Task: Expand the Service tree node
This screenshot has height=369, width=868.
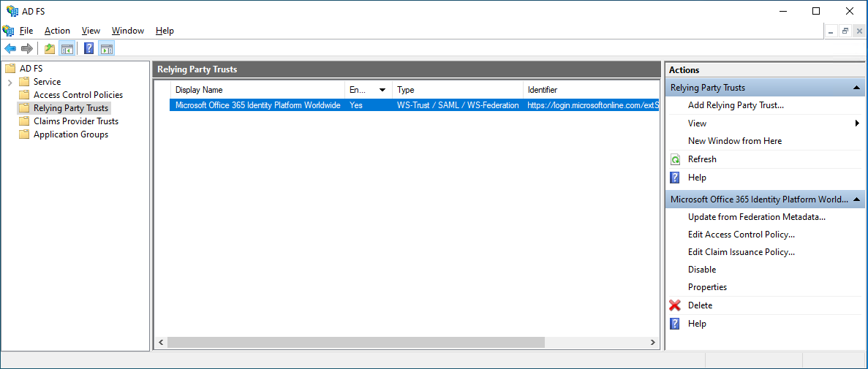Action: [10, 82]
